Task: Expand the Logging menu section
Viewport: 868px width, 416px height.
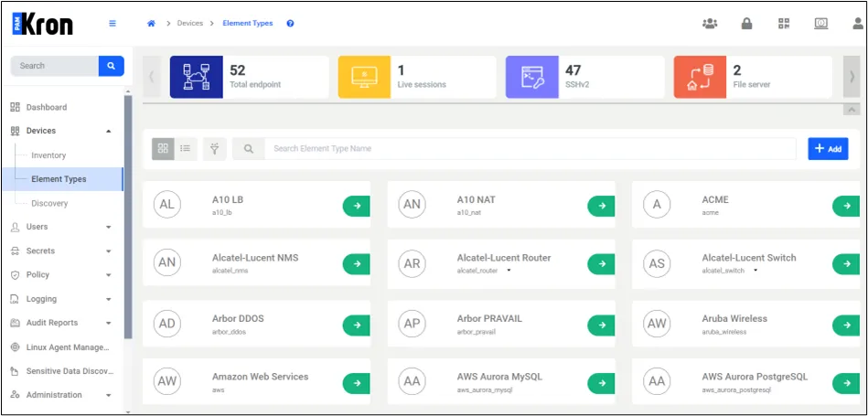Action: [x=109, y=299]
